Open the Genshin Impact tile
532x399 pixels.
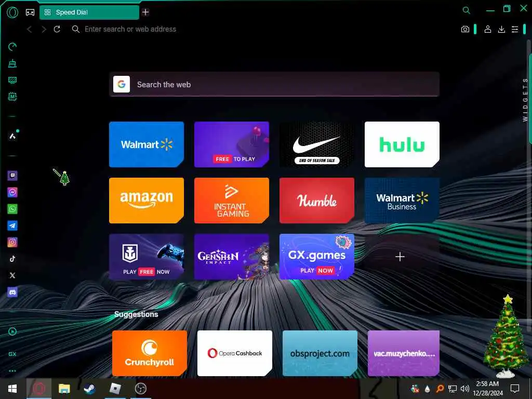tap(232, 257)
